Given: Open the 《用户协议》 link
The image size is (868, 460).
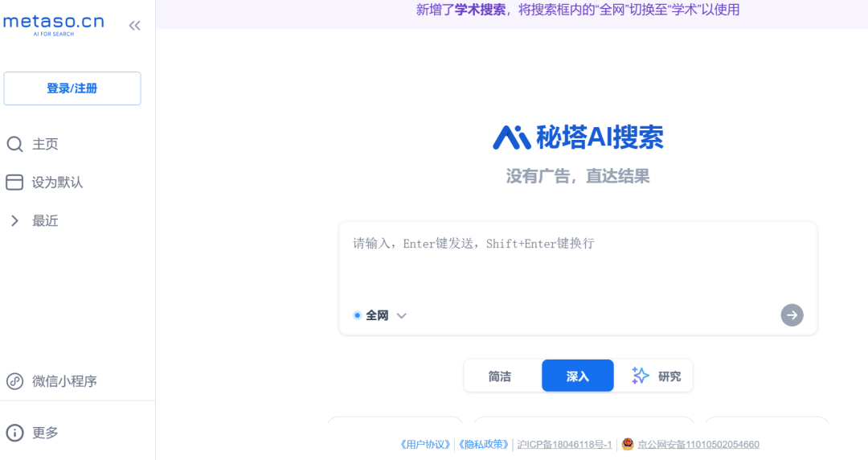Looking at the screenshot, I should pos(425,445).
